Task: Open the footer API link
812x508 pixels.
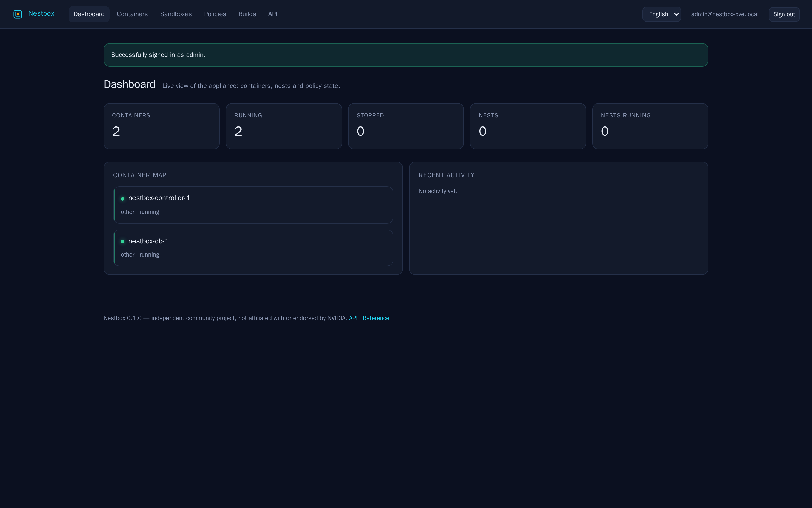Action: [353, 318]
